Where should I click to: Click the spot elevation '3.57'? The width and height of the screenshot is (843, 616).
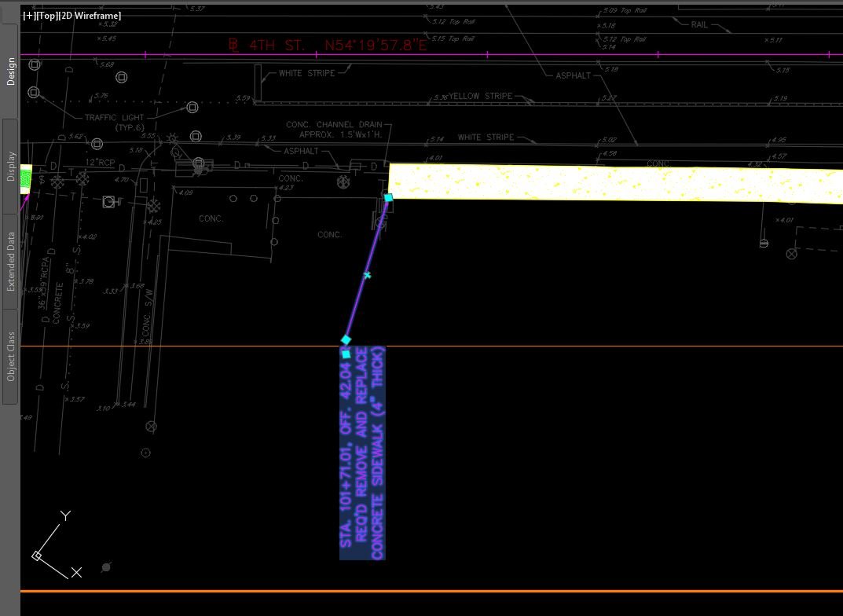point(77,399)
